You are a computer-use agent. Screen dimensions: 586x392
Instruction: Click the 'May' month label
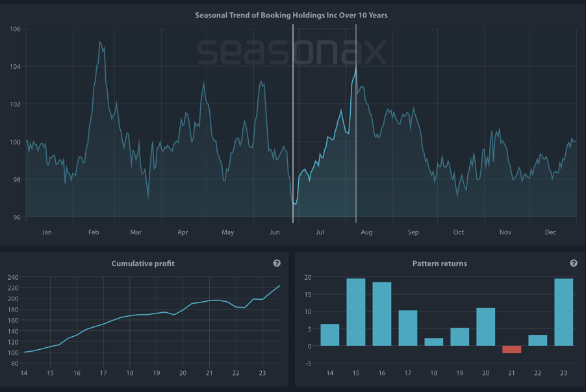pos(227,232)
